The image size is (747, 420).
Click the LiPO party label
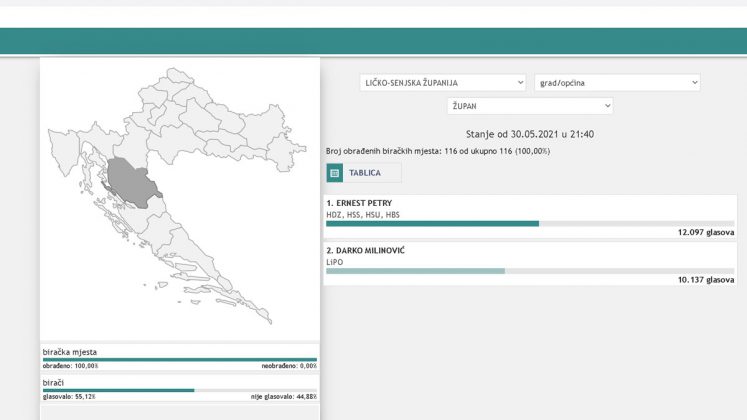pyautogui.click(x=336, y=261)
